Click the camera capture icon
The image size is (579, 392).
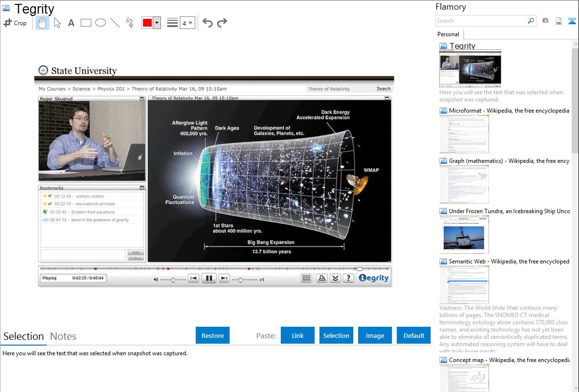pyautogui.click(x=545, y=21)
